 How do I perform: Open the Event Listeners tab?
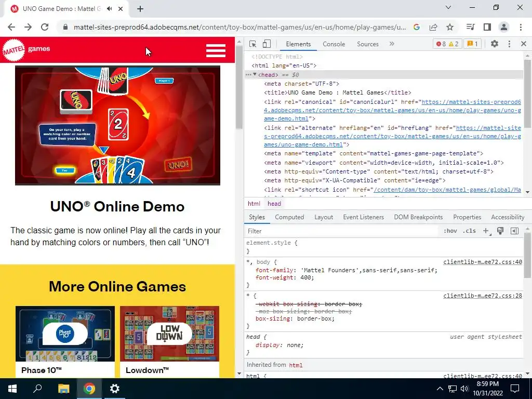tap(363, 217)
